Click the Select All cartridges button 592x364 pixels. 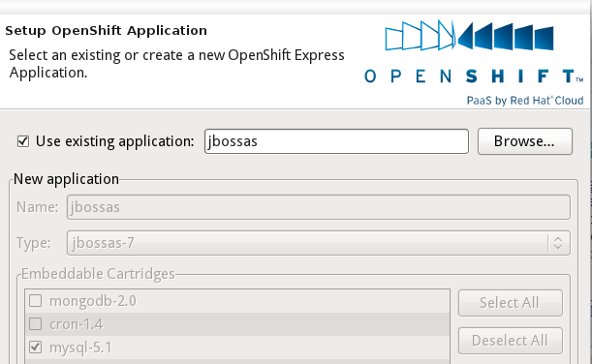[510, 302]
